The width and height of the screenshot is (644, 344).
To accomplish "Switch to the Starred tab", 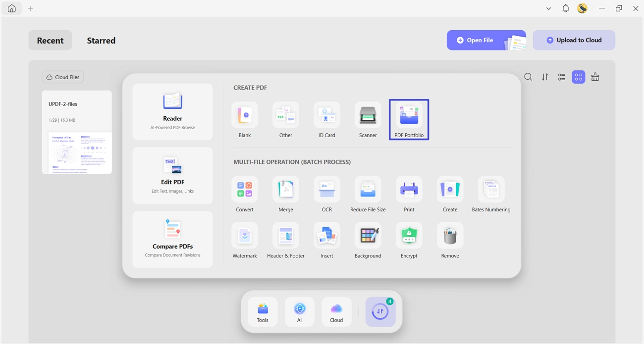I will pyautogui.click(x=101, y=41).
